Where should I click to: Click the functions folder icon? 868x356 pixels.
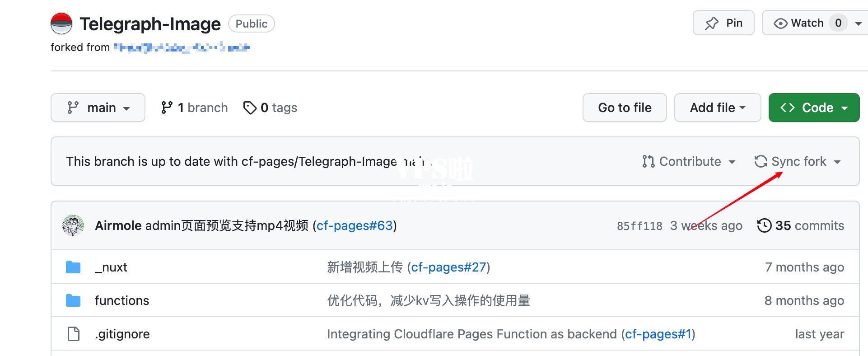tap(73, 300)
